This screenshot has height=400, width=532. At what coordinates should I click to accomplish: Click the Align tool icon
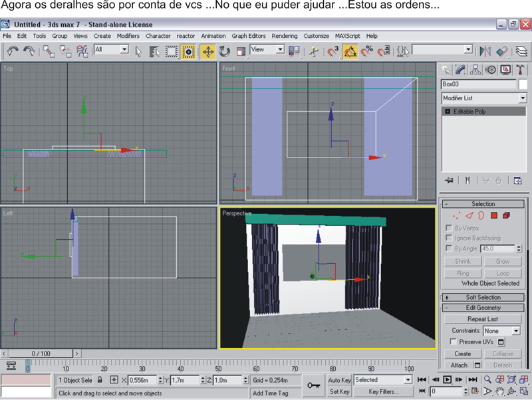502,52
